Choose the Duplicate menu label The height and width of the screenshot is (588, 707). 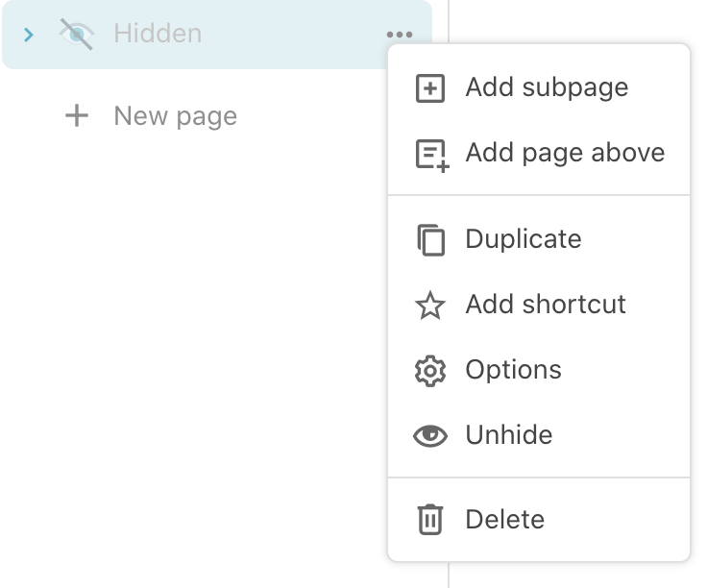tap(524, 239)
